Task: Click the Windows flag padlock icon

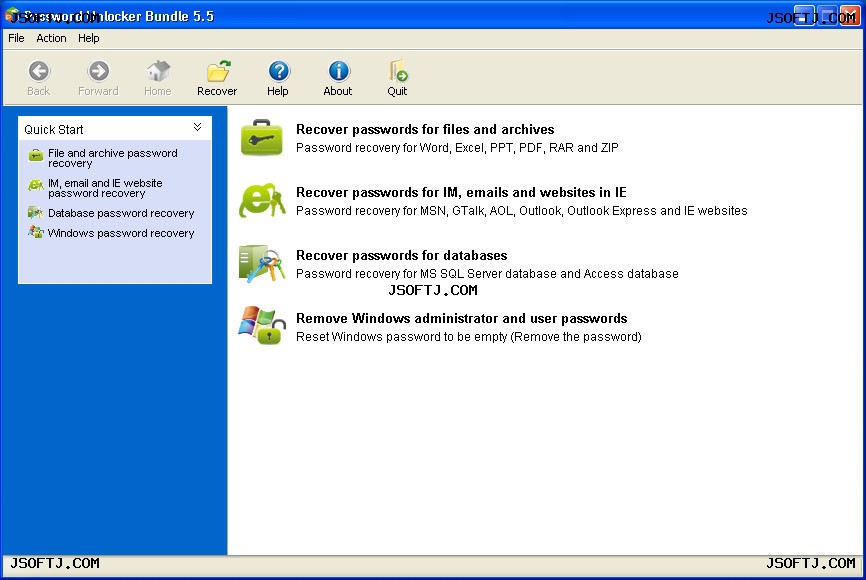Action: 262,325
